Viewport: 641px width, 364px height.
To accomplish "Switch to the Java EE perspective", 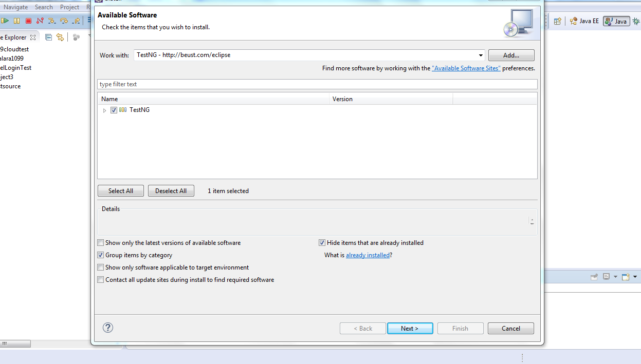I will (584, 21).
